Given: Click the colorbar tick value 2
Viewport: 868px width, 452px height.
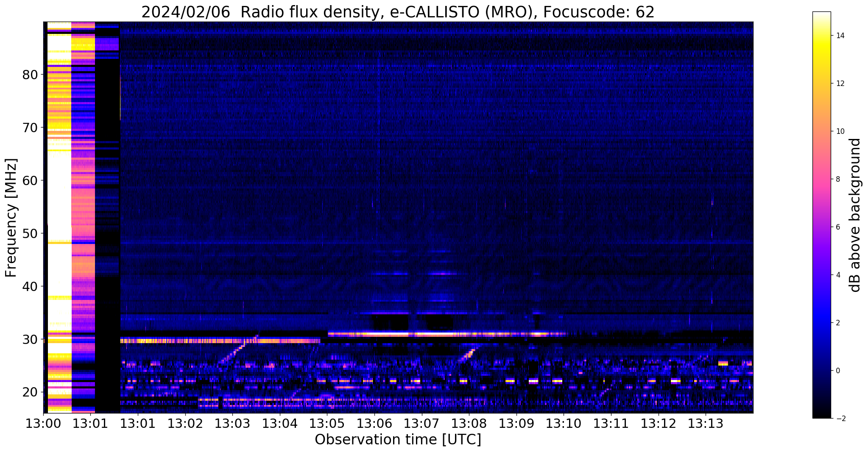Looking at the screenshot, I should tap(837, 323).
